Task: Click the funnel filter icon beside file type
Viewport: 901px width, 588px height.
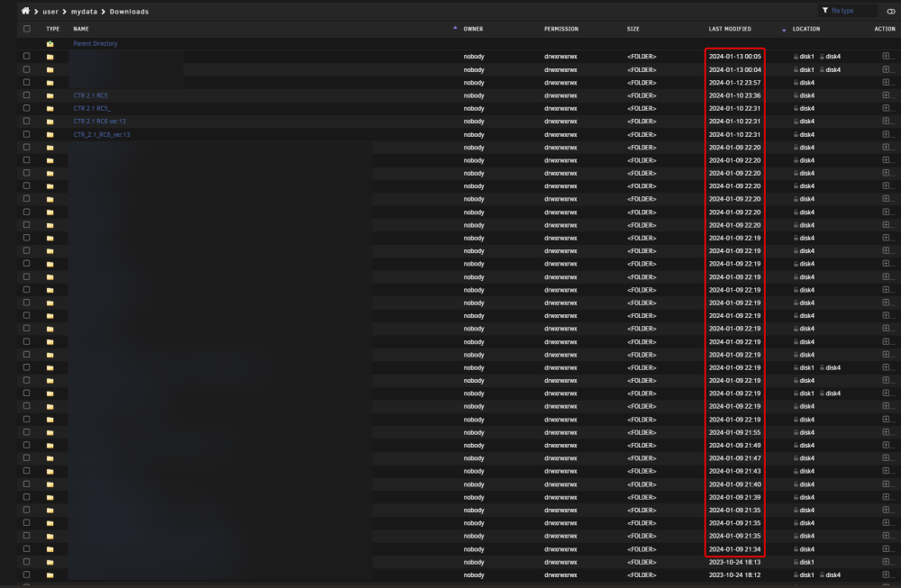Action: pyautogui.click(x=825, y=10)
